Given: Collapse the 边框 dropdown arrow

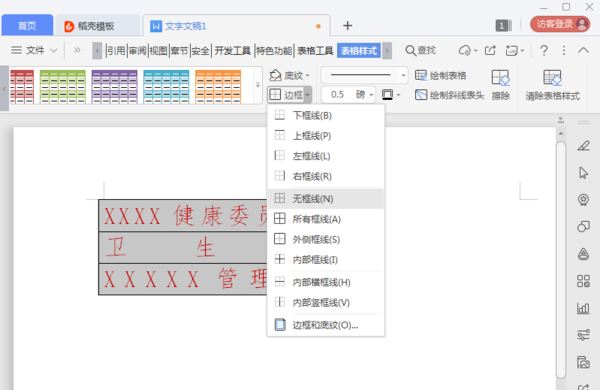Looking at the screenshot, I should [308, 95].
